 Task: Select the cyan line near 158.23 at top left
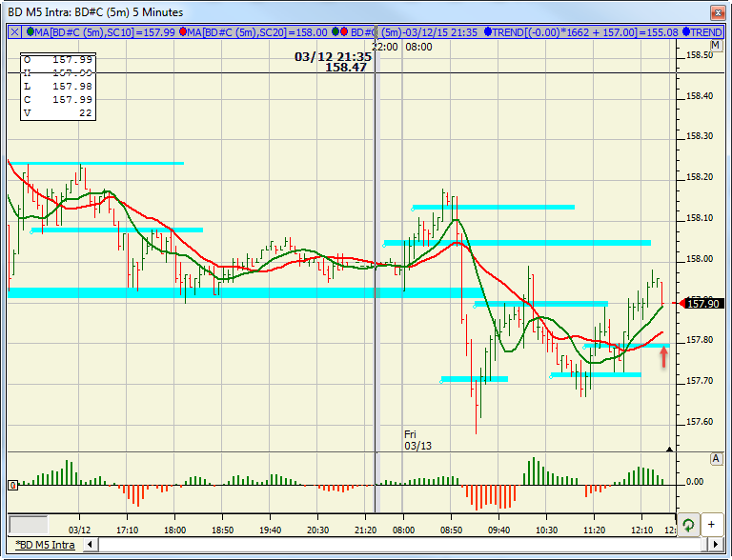coord(95,164)
